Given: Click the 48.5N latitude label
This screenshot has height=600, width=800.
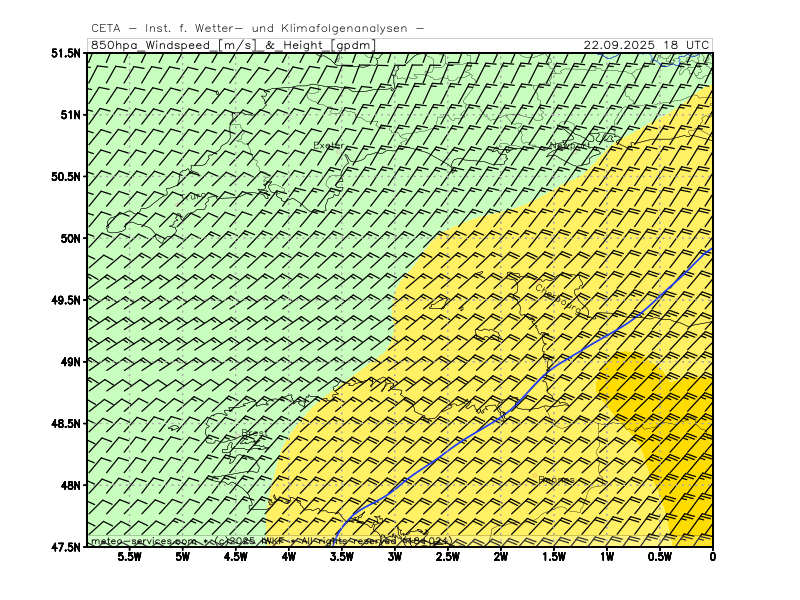Looking at the screenshot, I should click(x=66, y=423).
